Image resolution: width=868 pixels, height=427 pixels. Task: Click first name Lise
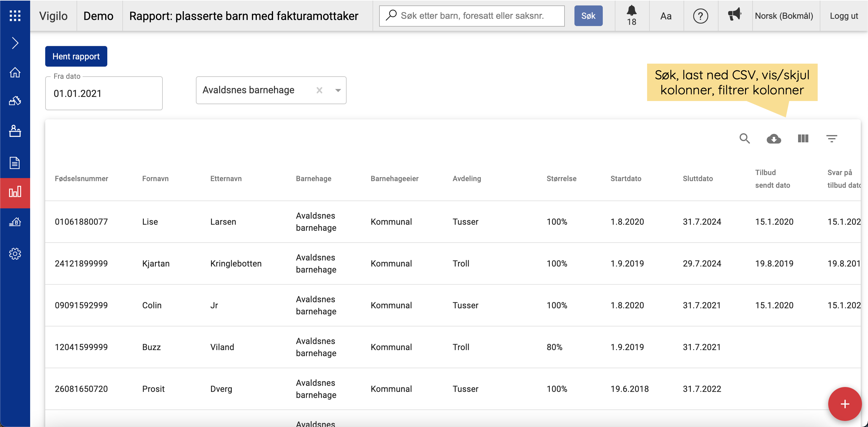150,222
